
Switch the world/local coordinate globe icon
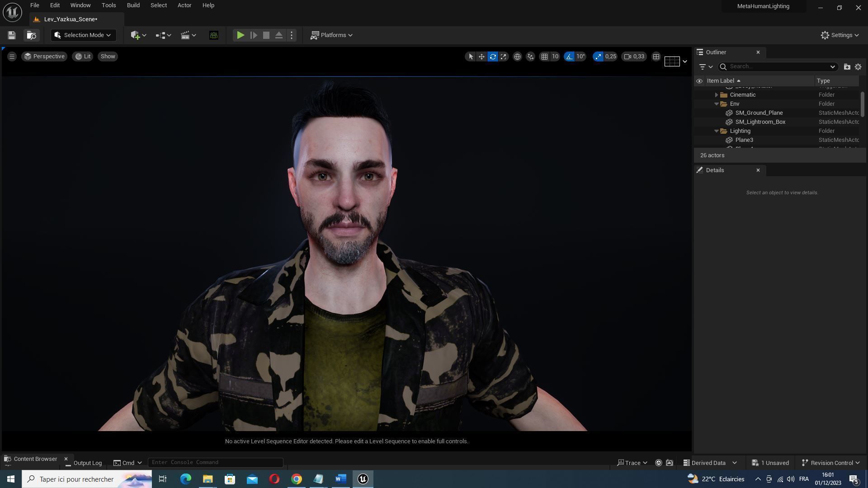point(517,56)
